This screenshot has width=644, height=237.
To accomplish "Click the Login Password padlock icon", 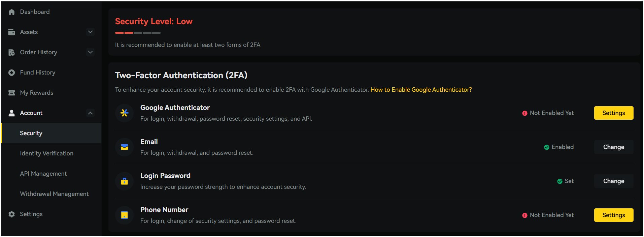I will pos(124,181).
